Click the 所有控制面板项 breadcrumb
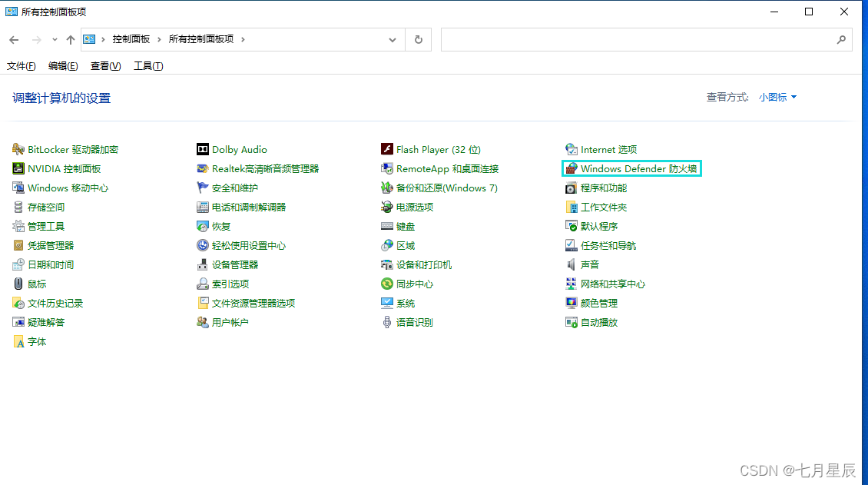Image resolution: width=868 pixels, height=485 pixels. point(201,39)
